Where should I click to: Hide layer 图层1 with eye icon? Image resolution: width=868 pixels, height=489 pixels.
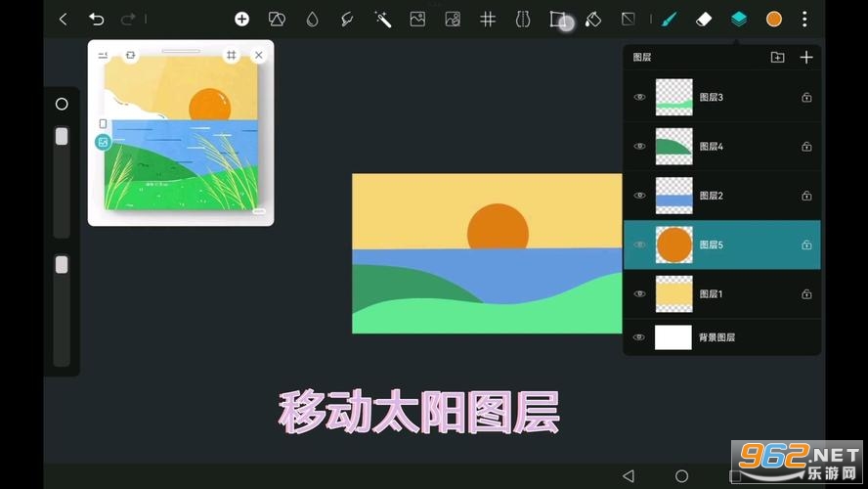[x=639, y=294]
